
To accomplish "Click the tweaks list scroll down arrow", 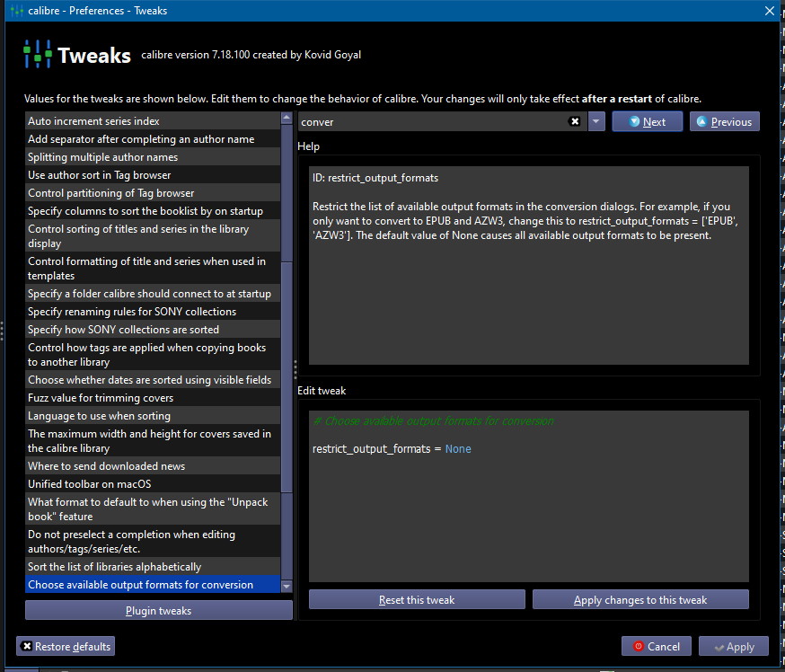I will 287,587.
